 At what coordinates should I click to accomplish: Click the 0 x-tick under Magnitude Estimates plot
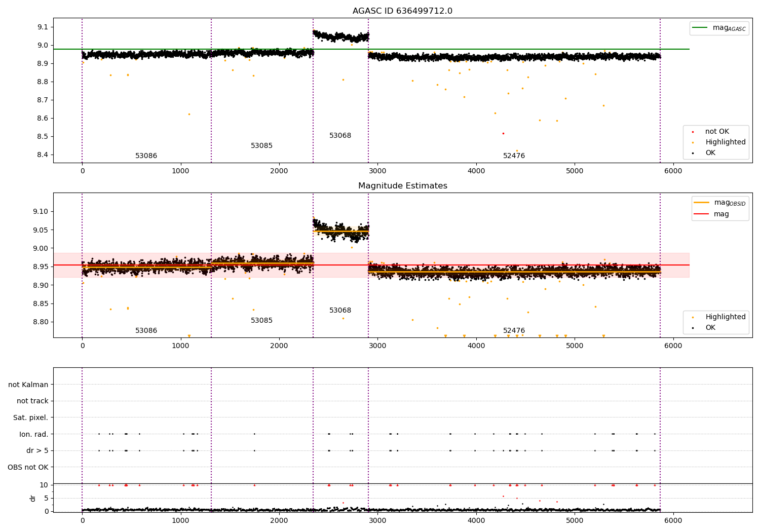point(82,346)
